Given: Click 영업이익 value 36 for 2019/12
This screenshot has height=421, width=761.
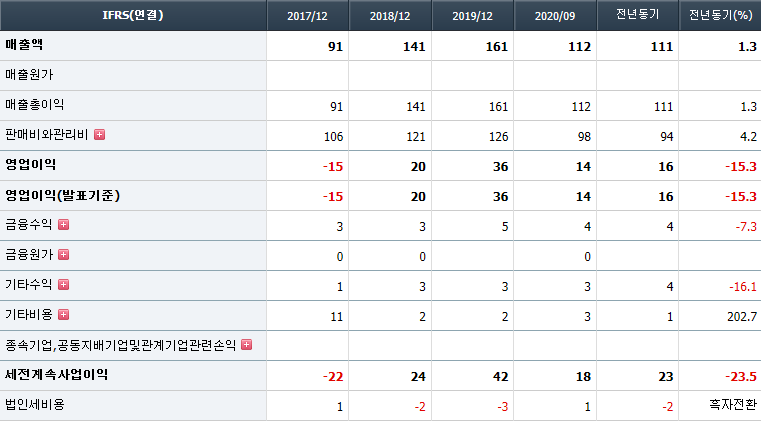Looking at the screenshot, I should 500,167.
